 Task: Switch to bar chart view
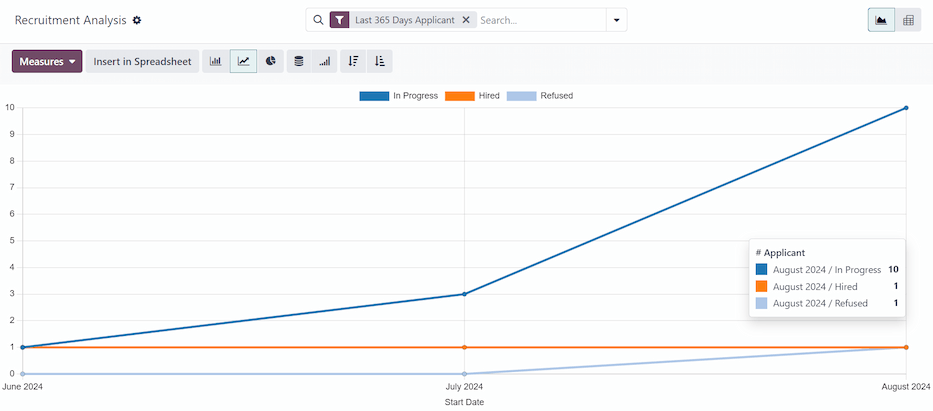[x=215, y=61]
